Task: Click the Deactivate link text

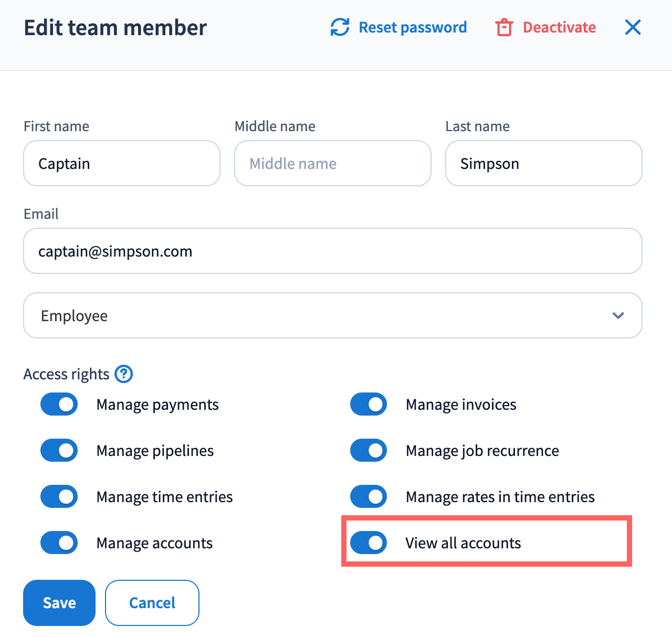Action: (559, 27)
